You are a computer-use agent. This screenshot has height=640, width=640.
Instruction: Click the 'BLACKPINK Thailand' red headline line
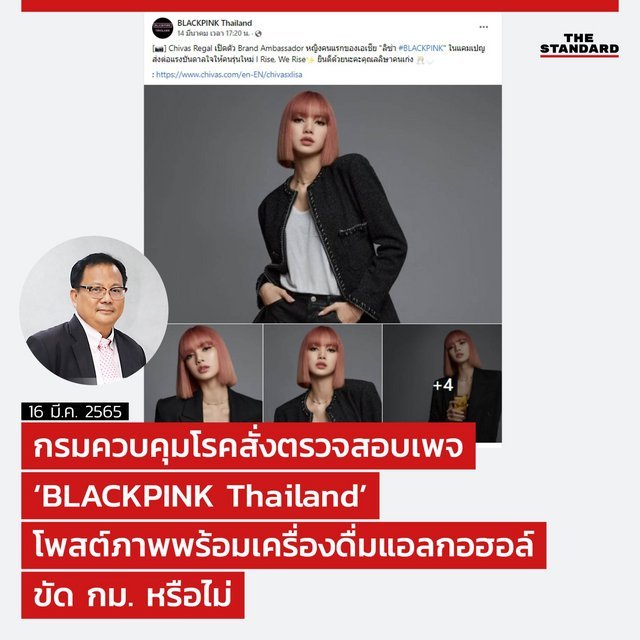click(x=200, y=496)
